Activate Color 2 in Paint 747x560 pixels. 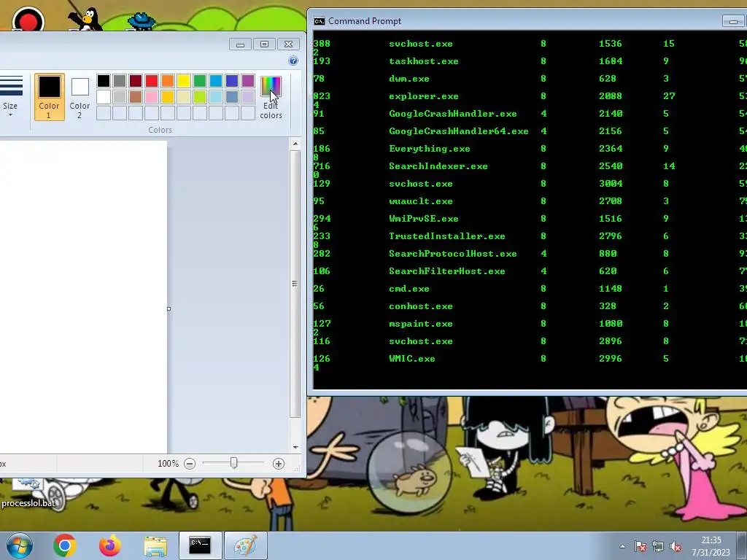pyautogui.click(x=80, y=97)
